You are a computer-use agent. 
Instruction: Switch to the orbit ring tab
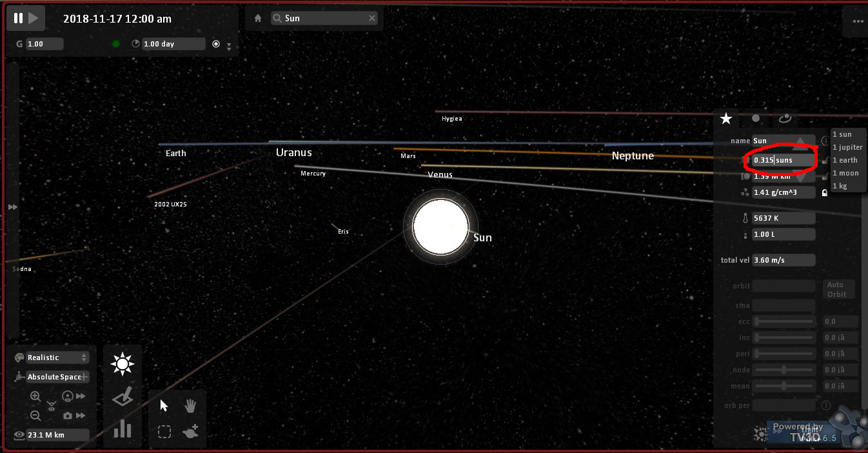pyautogui.click(x=785, y=119)
